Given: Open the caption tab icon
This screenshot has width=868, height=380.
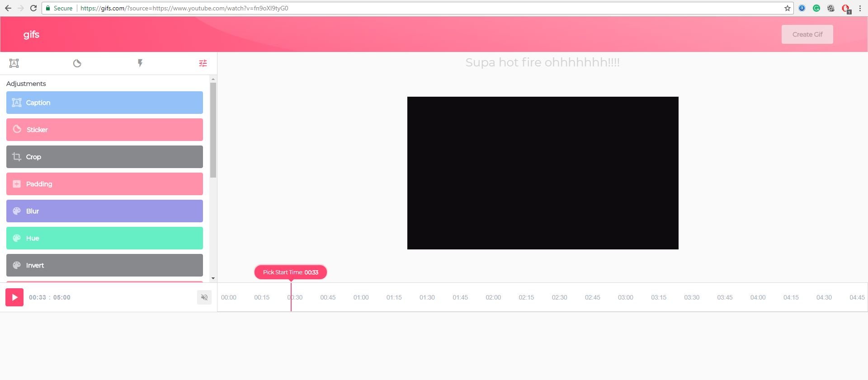Looking at the screenshot, I should (14, 63).
